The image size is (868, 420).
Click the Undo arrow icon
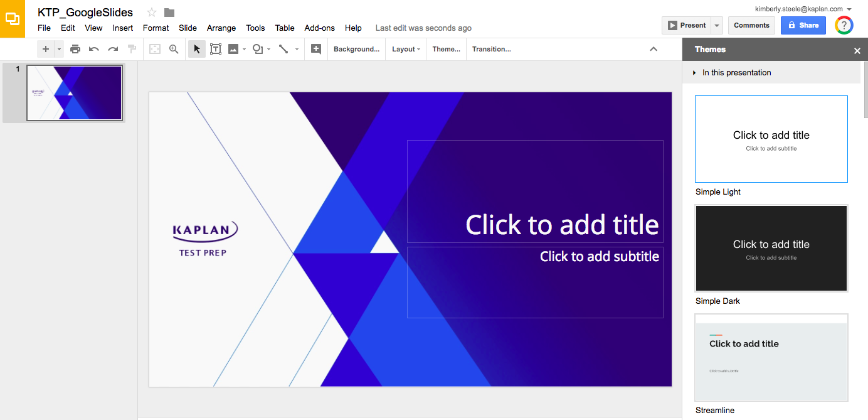[x=94, y=49]
